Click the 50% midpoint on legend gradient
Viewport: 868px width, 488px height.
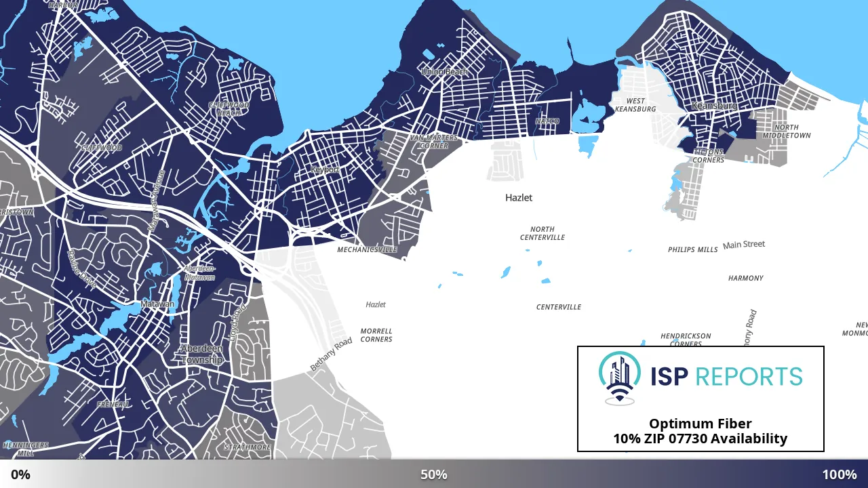pyautogui.click(x=434, y=474)
